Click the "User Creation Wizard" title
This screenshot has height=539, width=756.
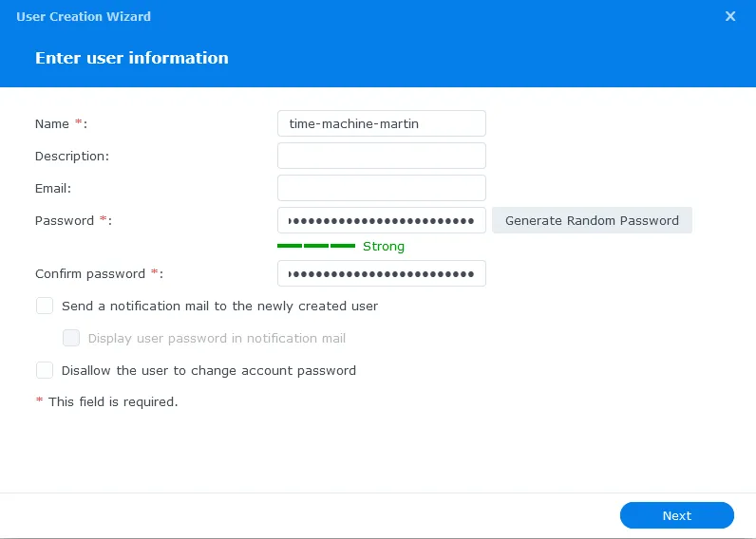coord(84,16)
